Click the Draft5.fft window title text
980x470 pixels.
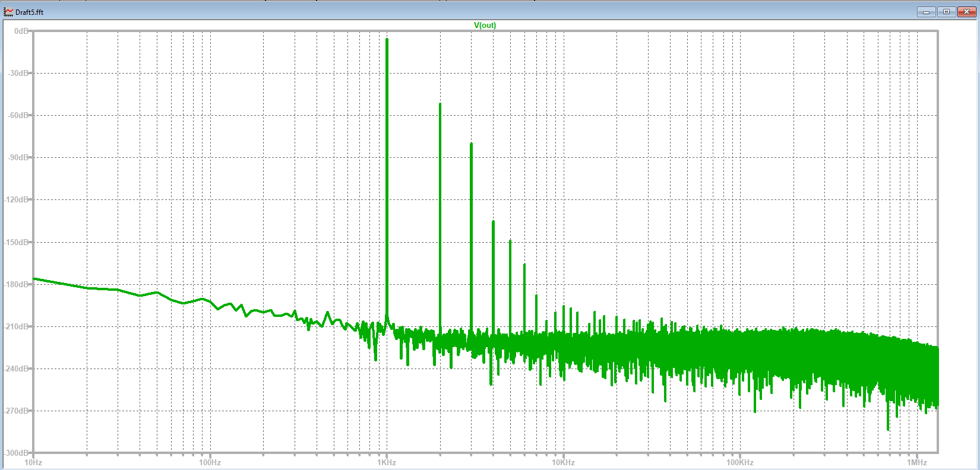point(29,12)
